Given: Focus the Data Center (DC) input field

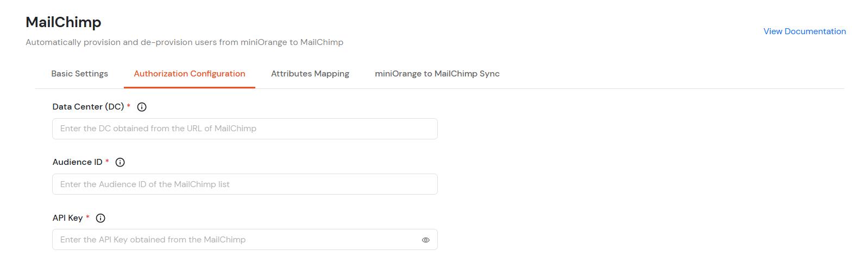Looking at the screenshot, I should point(245,129).
